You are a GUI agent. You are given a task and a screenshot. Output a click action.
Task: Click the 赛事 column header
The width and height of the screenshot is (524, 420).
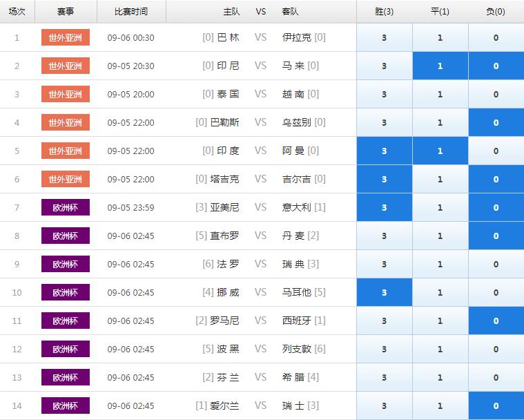pos(66,12)
